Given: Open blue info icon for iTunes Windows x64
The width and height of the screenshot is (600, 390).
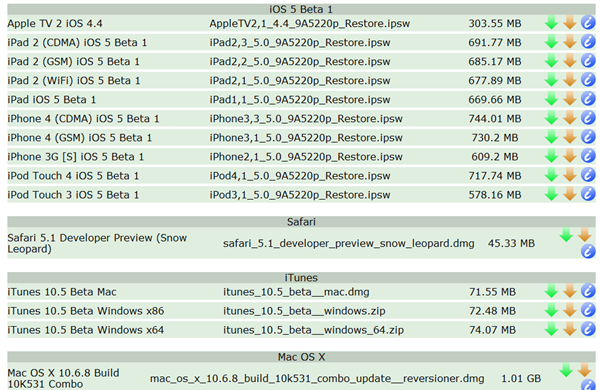Looking at the screenshot, I should [588, 329].
